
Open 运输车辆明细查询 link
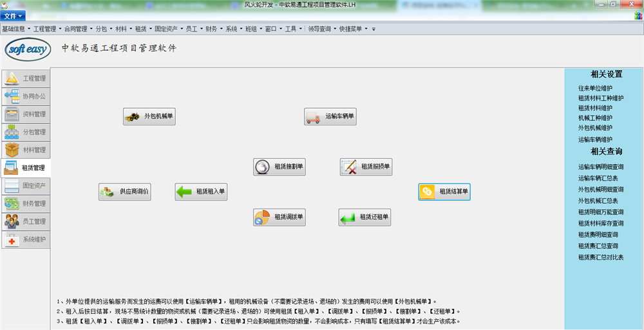pos(601,167)
